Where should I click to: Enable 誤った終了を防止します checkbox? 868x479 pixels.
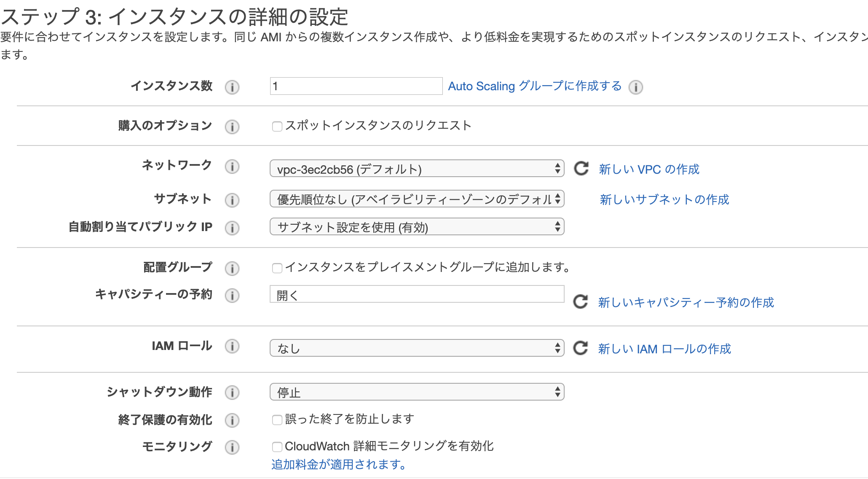coord(277,420)
